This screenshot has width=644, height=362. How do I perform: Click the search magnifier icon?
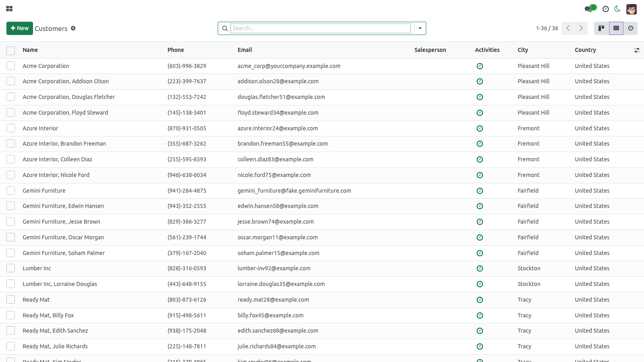tap(225, 29)
